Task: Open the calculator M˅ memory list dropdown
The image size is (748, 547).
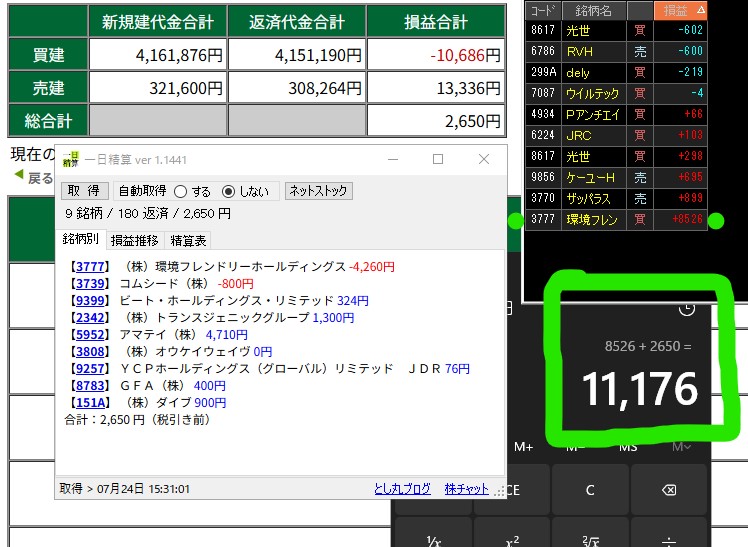Action: coord(681,447)
